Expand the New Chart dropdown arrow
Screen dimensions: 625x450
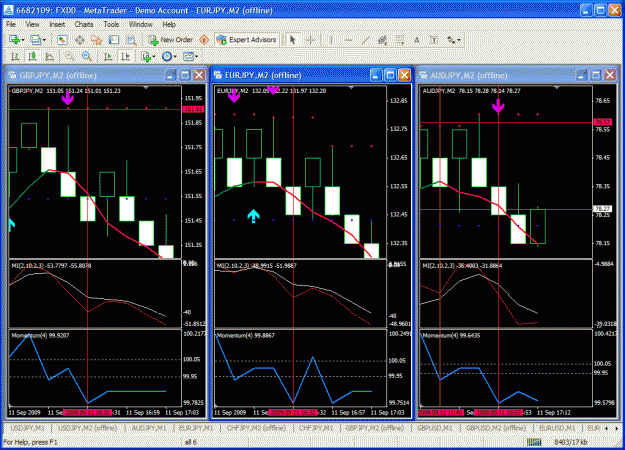click(x=23, y=40)
